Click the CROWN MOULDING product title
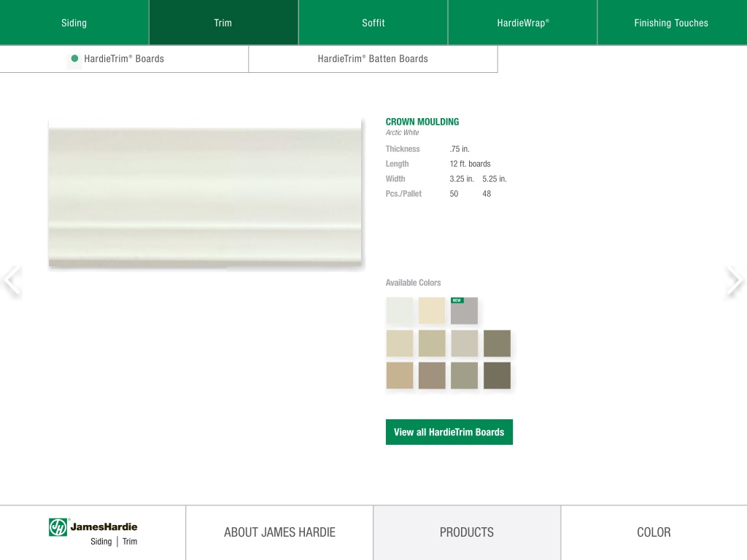 pos(422,122)
